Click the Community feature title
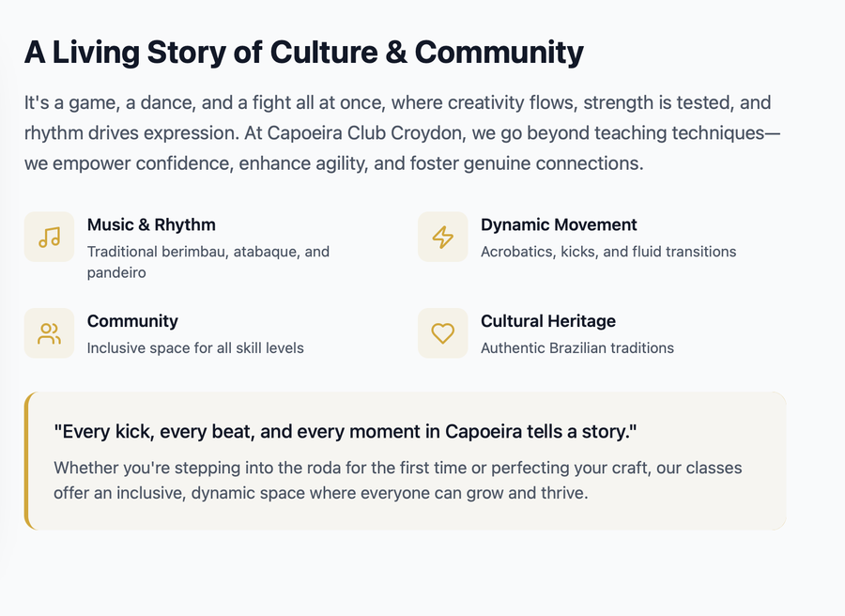This screenshot has width=845, height=616. pos(132,321)
